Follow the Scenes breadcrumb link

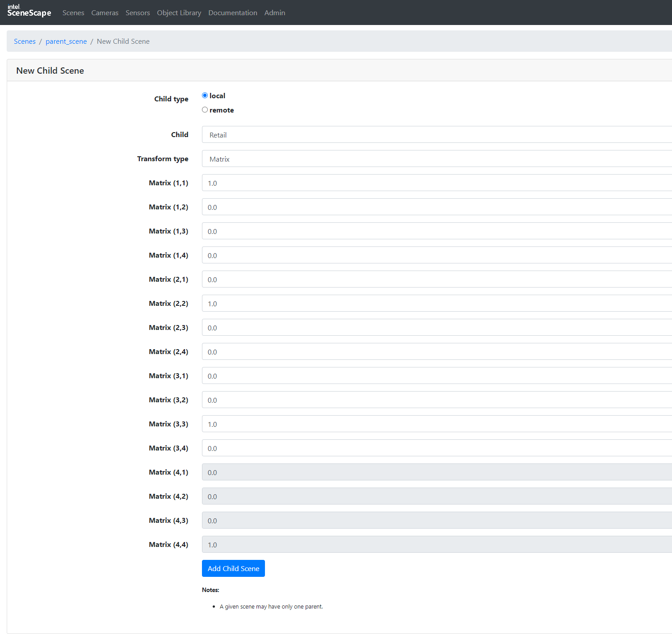point(25,42)
